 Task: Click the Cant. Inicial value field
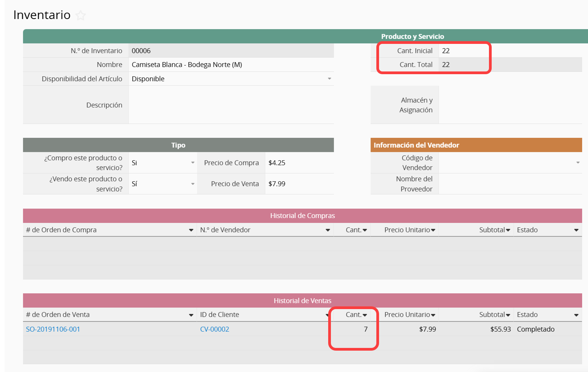(462, 51)
